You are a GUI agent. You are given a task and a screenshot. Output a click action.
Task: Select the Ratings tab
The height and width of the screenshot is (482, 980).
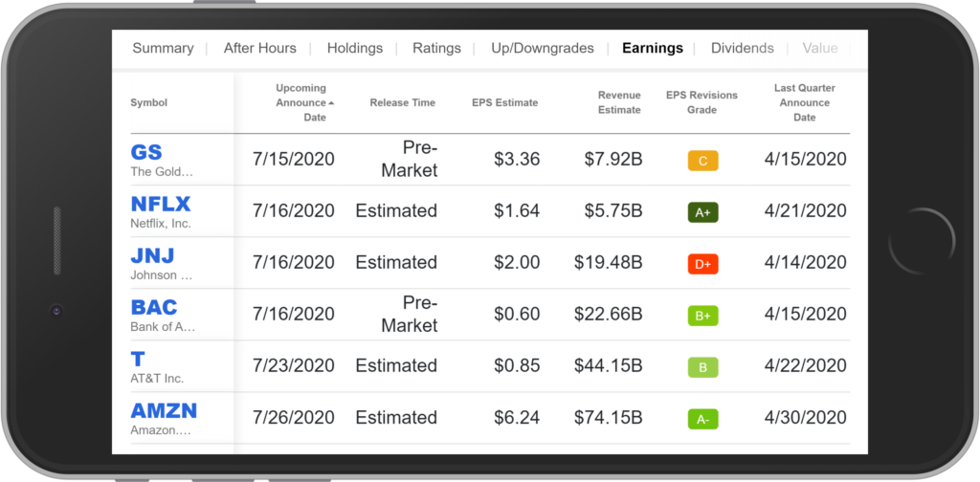tap(436, 48)
